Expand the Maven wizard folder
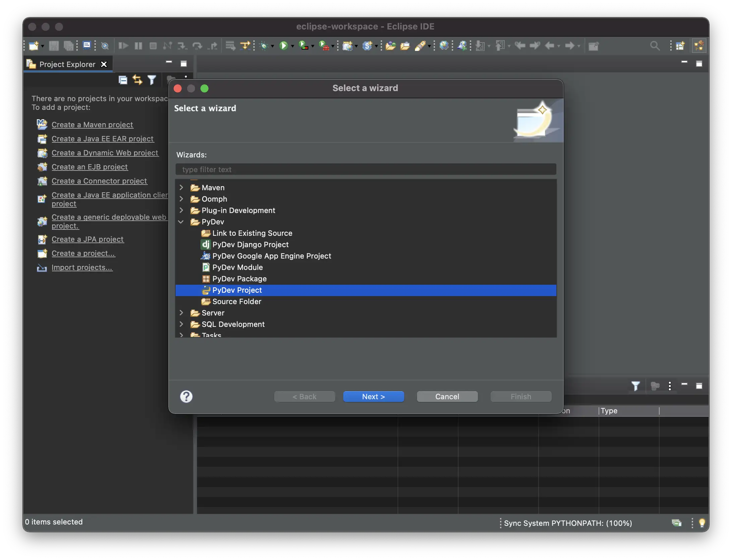The width and height of the screenshot is (732, 560). click(x=181, y=188)
